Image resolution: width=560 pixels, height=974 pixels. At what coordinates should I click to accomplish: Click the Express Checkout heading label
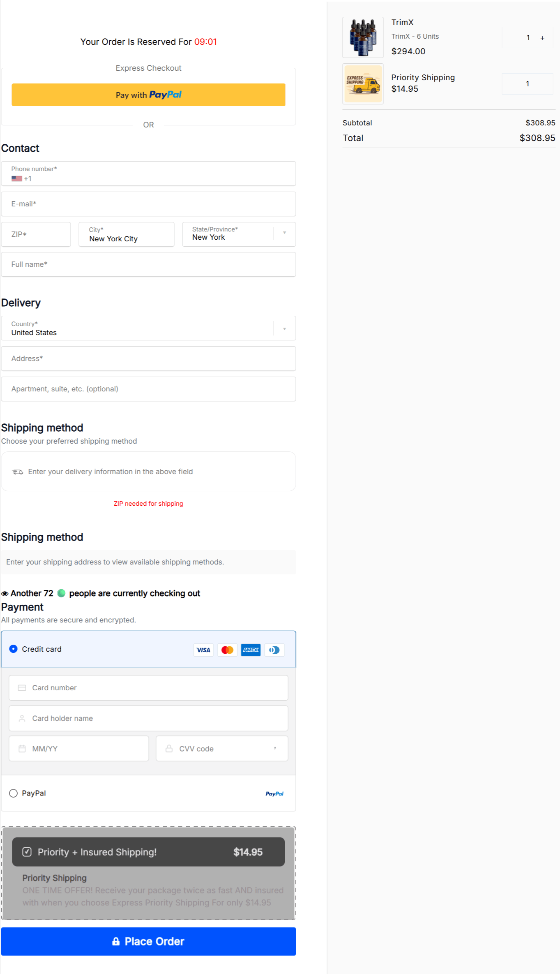pyautogui.click(x=148, y=68)
